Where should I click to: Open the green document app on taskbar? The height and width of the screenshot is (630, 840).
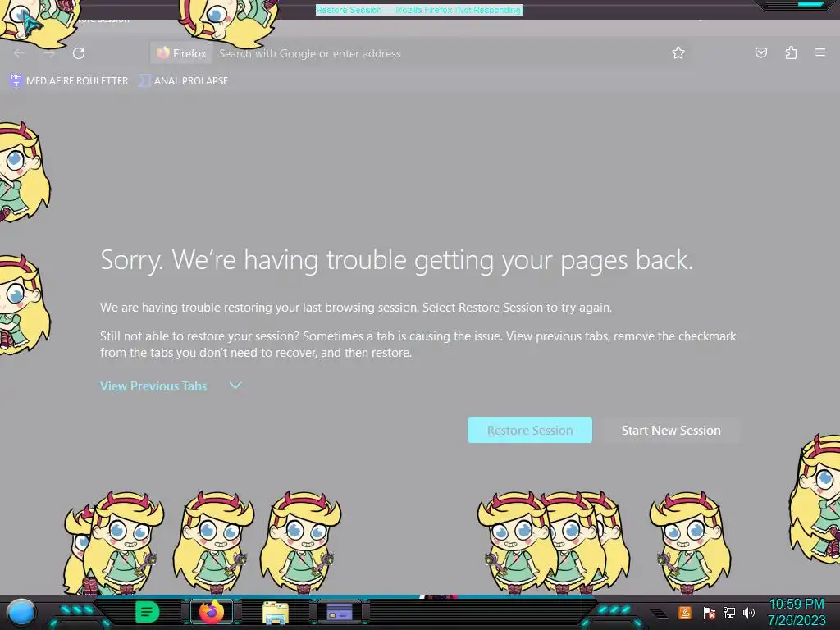(147, 612)
